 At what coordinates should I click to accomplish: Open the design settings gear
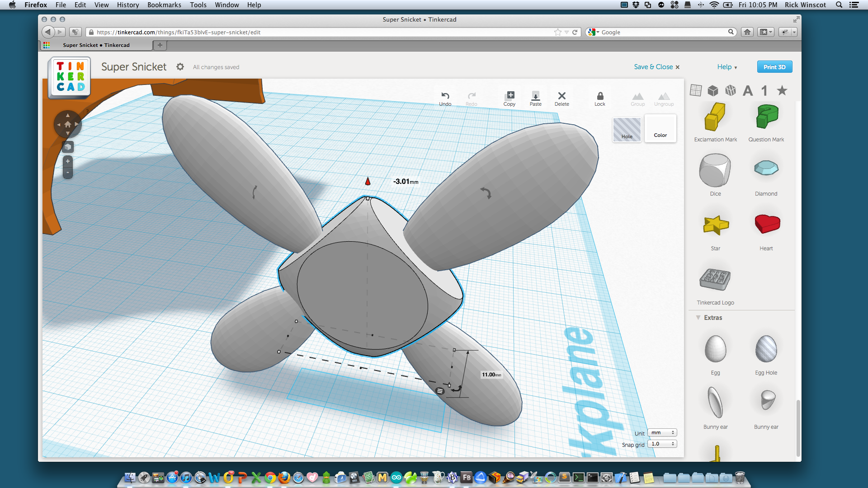(180, 67)
